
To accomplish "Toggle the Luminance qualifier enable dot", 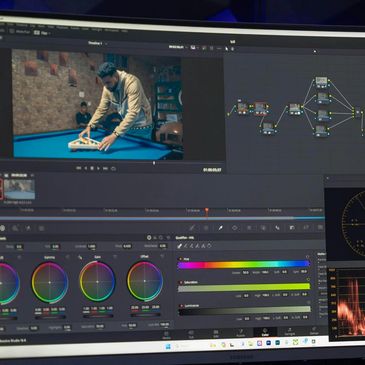I will [x=181, y=306].
